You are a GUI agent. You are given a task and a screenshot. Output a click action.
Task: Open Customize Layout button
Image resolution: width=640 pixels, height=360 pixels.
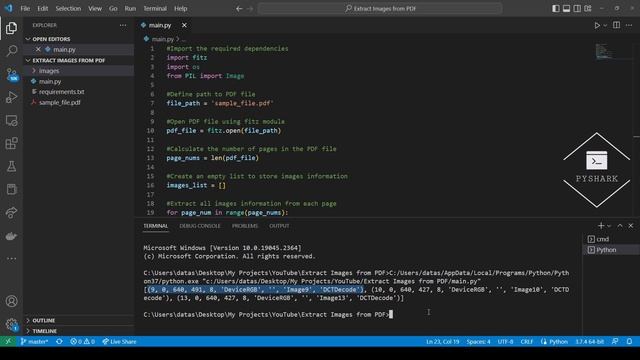[x=588, y=9]
